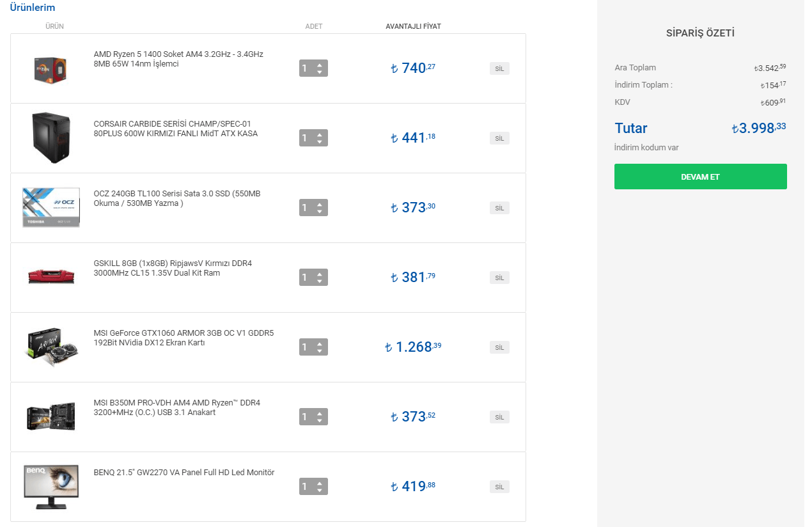The width and height of the screenshot is (812, 527).
Task: Remove BenQ monitor with SİL button
Action: tap(499, 487)
